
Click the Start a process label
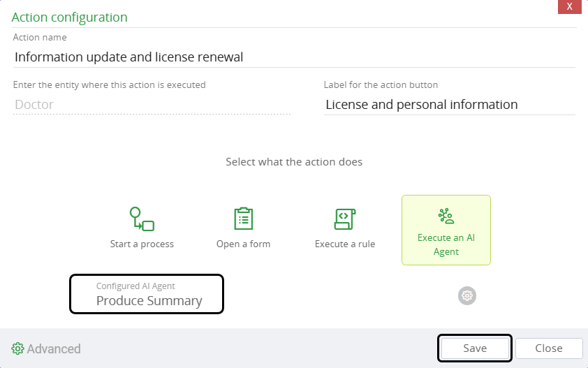pos(142,244)
